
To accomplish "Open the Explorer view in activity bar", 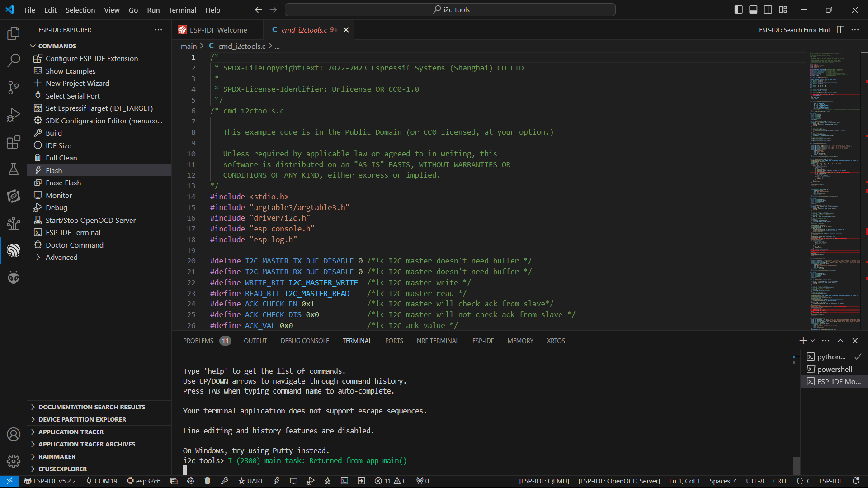I will tap(14, 33).
